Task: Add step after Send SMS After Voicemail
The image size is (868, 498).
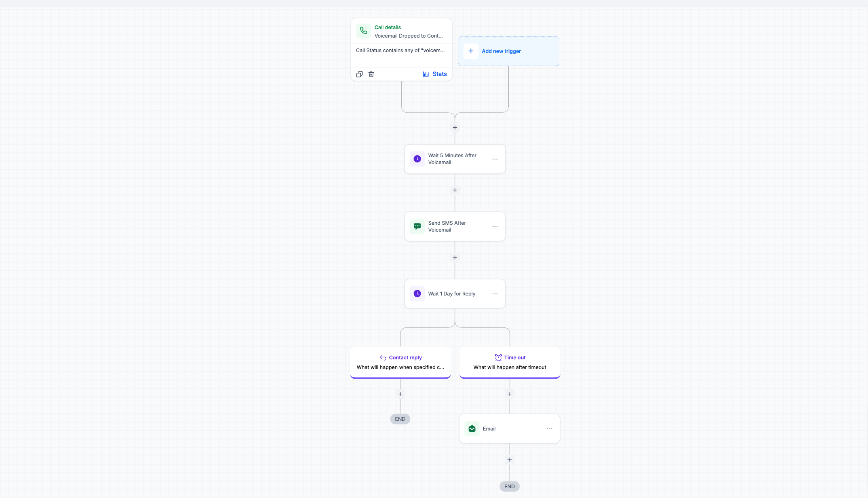Action: click(x=455, y=257)
